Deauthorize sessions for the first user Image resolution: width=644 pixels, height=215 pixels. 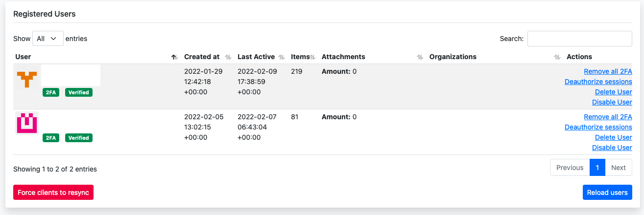(x=598, y=82)
